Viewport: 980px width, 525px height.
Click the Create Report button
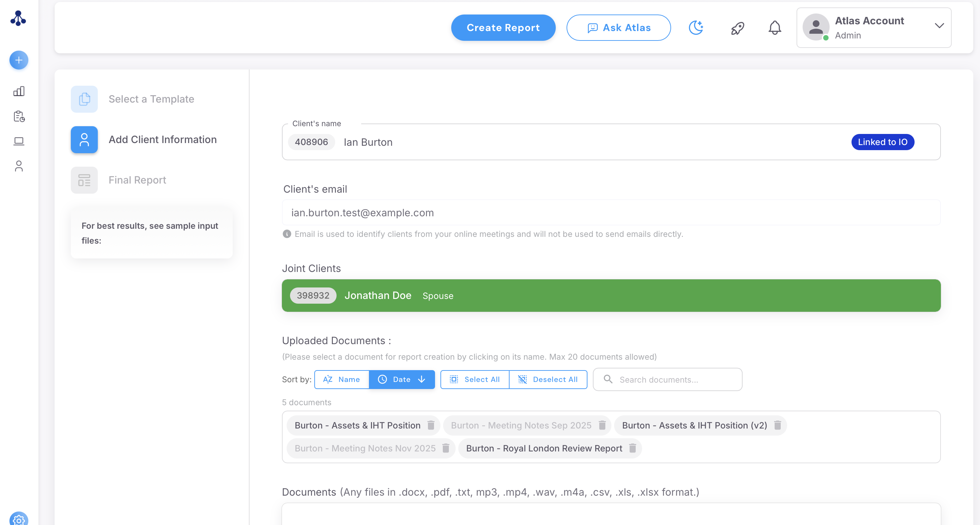click(x=503, y=27)
